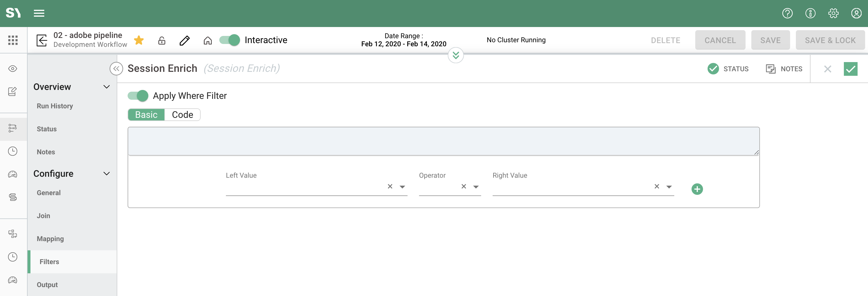The height and width of the screenshot is (296, 868).
Task: Open the help question mark icon
Action: click(787, 13)
